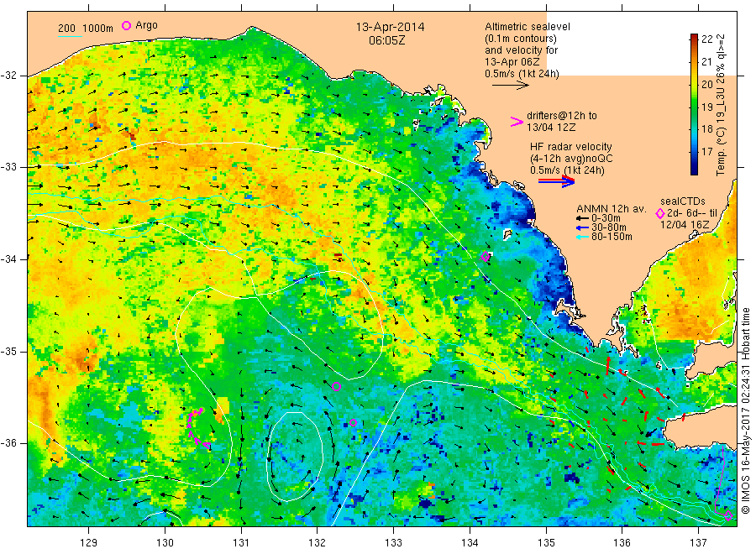Image resolution: width=756 pixels, height=554 pixels.
Task: Click the sealCTD diamond at the map's southeast corner
Action: point(728,516)
